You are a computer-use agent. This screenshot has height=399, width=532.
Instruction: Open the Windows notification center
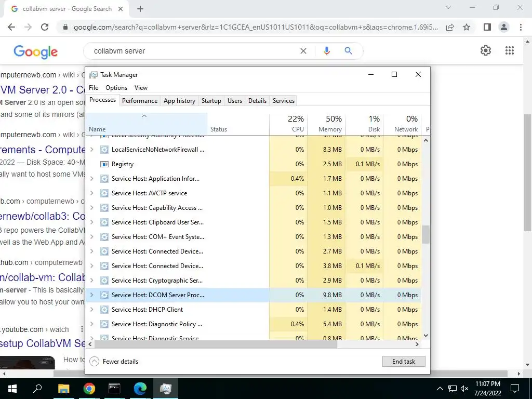pyautogui.click(x=515, y=389)
